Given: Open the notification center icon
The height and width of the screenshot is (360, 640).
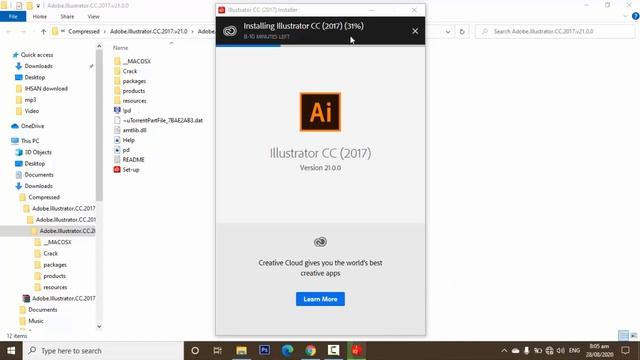Looking at the screenshot, I should coord(625,351).
